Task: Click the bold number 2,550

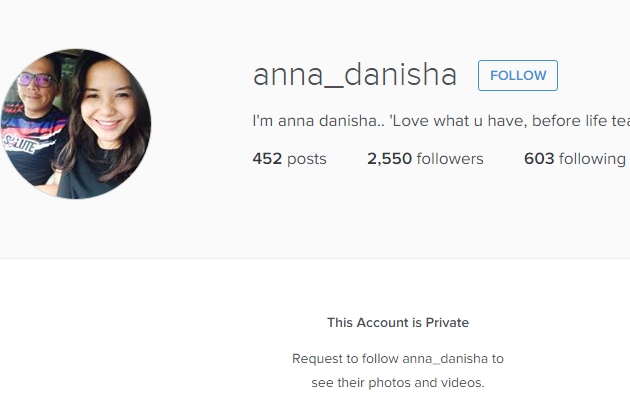Action: click(389, 159)
